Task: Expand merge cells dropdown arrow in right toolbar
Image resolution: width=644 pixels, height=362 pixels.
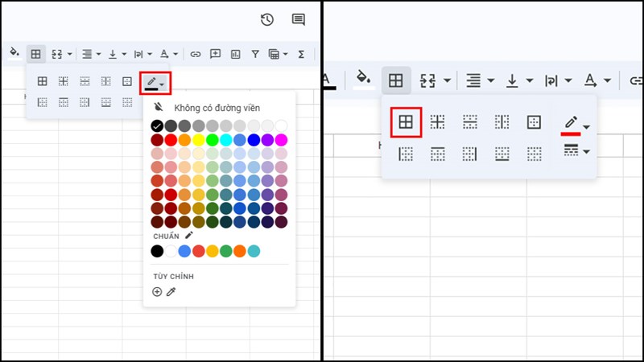Action: pyautogui.click(x=447, y=80)
